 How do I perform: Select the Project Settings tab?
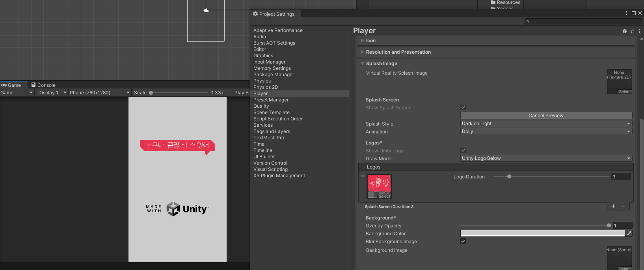click(276, 14)
